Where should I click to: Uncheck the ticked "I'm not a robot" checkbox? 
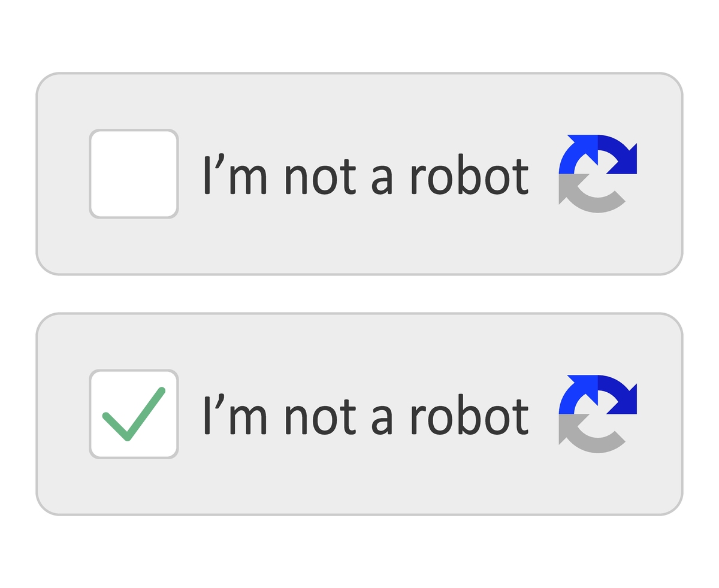[x=134, y=414]
